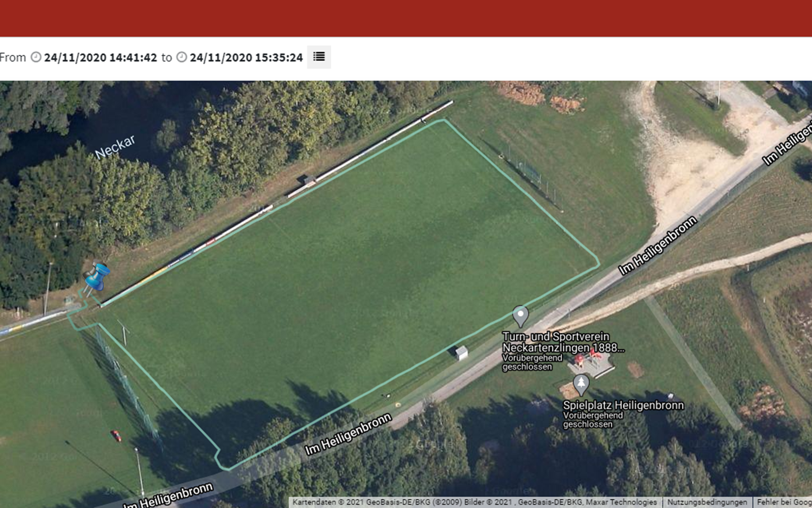Viewport: 812px width, 508px height.
Task: Select the start timestamp 24/11/2020 14:41:42
Action: click(100, 57)
